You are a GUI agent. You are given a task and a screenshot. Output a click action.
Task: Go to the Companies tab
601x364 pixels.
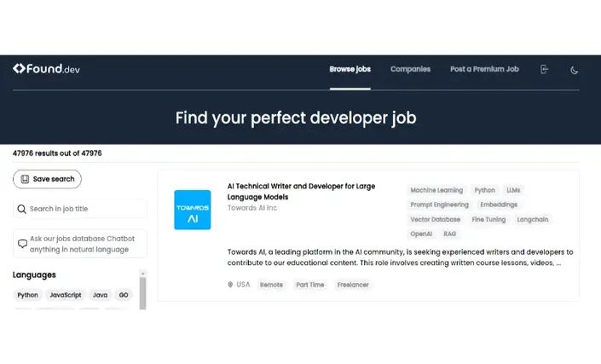(410, 69)
